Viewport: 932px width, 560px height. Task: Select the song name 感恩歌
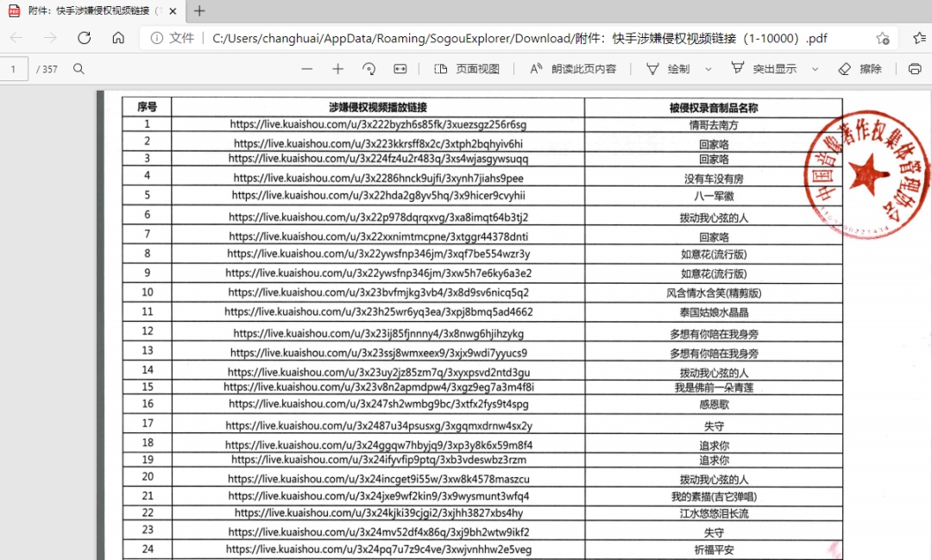pos(714,404)
